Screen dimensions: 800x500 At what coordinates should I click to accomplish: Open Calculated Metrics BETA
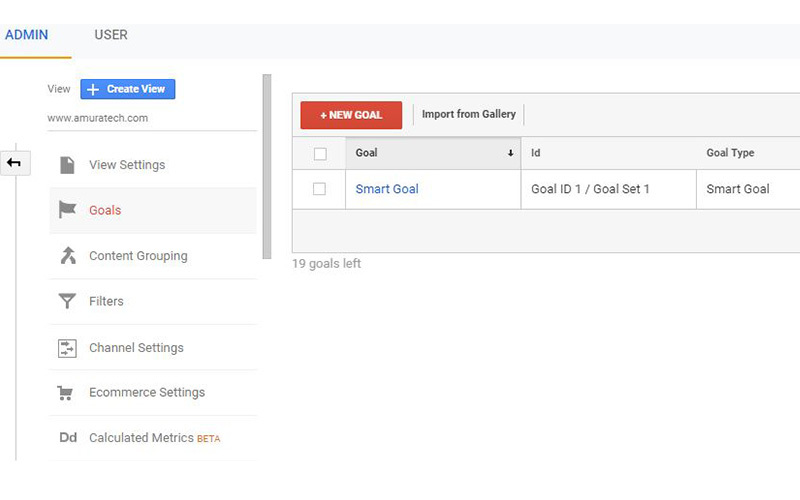[153, 438]
